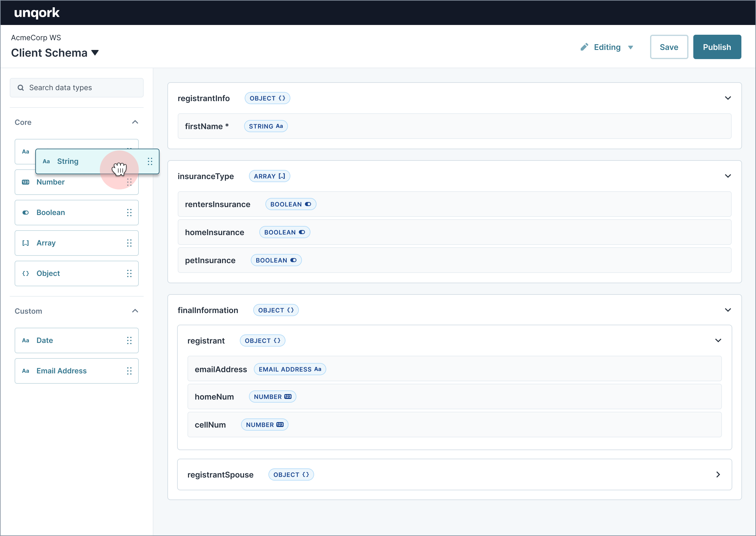Search data types input field
Image resolution: width=756 pixels, height=536 pixels.
point(76,88)
